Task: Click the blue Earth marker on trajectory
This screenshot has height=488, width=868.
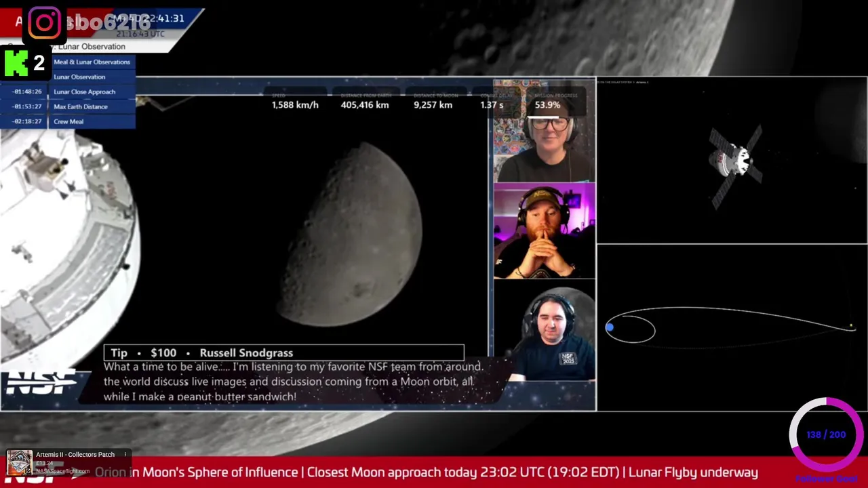Action: coord(610,328)
